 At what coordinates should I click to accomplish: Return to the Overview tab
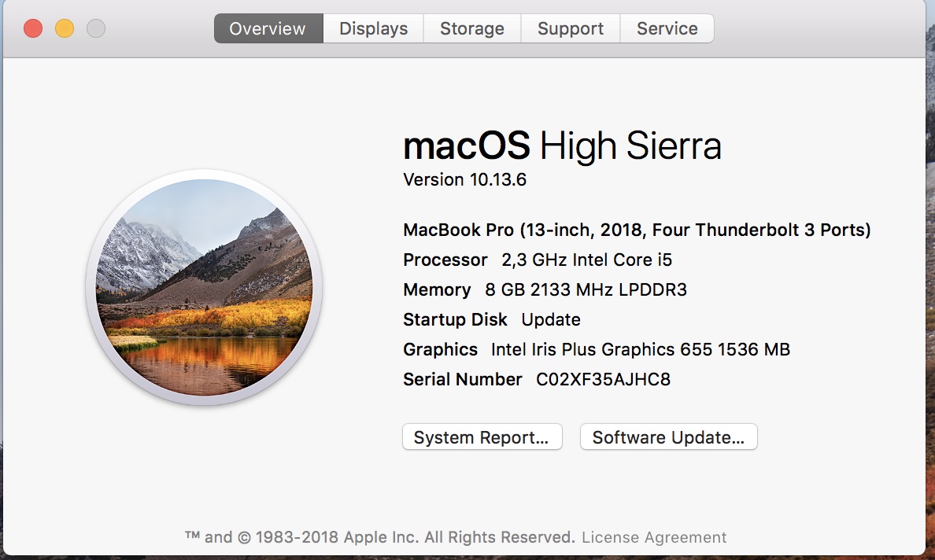click(x=267, y=28)
